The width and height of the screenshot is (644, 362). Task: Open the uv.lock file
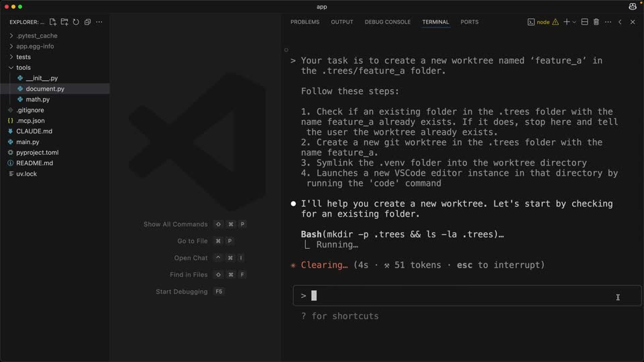click(55, 174)
